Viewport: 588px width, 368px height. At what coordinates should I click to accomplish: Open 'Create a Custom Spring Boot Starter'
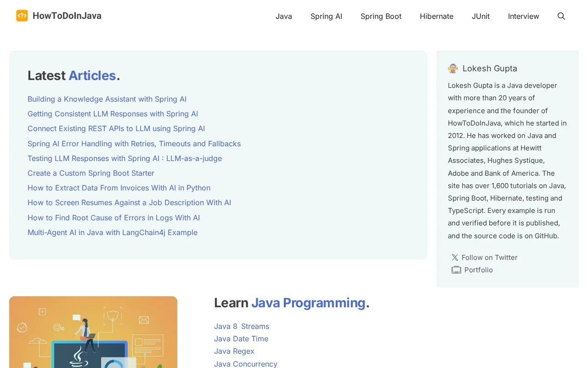coord(91,173)
